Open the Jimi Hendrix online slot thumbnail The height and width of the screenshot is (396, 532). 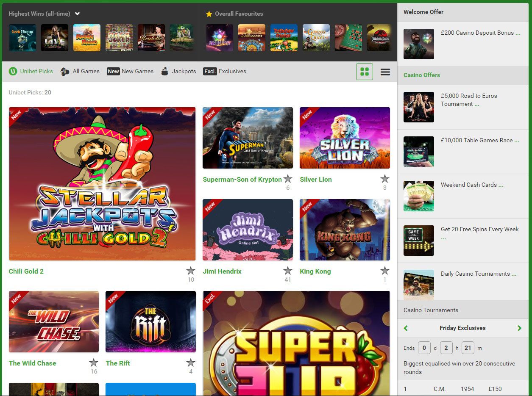pyautogui.click(x=248, y=230)
